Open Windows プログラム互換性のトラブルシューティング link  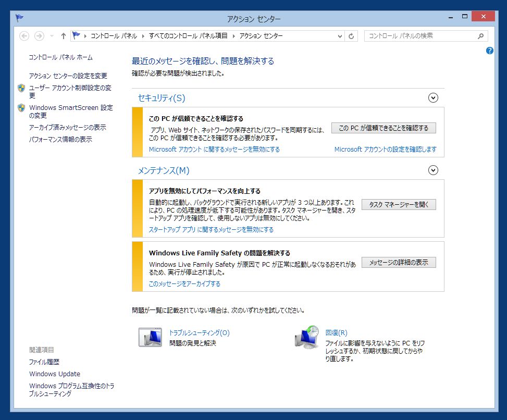[71, 390]
